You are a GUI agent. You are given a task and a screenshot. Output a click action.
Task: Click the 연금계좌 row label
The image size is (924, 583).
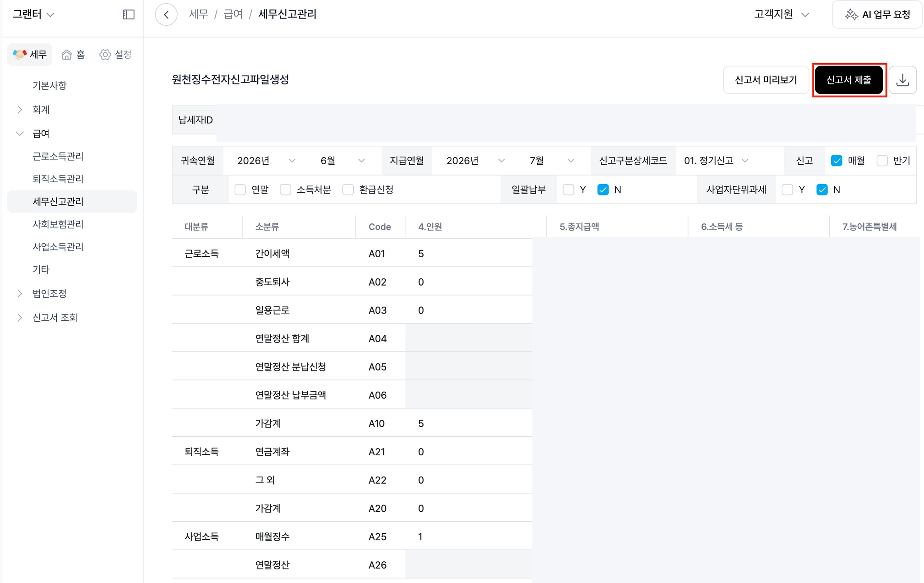point(272,452)
